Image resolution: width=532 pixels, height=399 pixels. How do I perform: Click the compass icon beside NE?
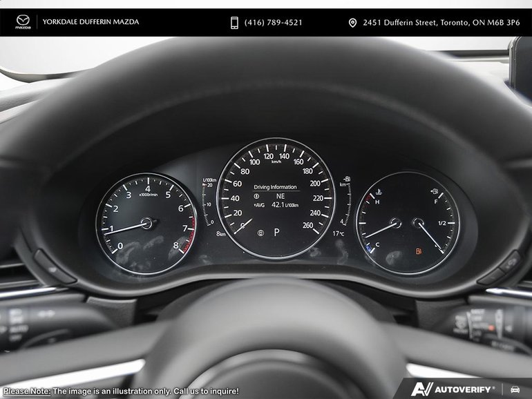point(256,196)
